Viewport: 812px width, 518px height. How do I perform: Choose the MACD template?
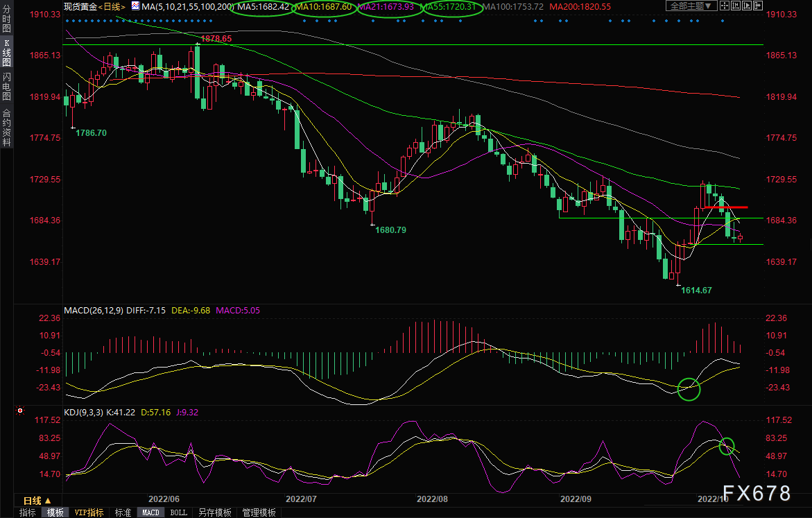coord(150,512)
